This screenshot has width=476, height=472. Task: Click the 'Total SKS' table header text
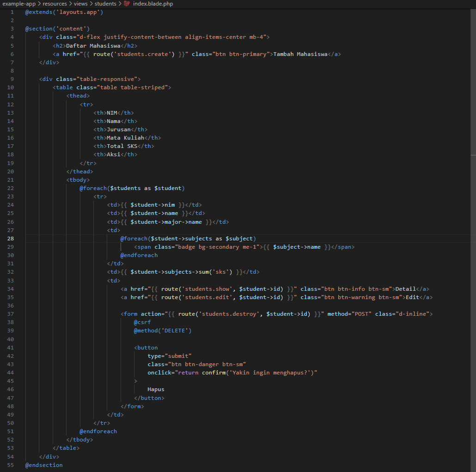pos(122,146)
